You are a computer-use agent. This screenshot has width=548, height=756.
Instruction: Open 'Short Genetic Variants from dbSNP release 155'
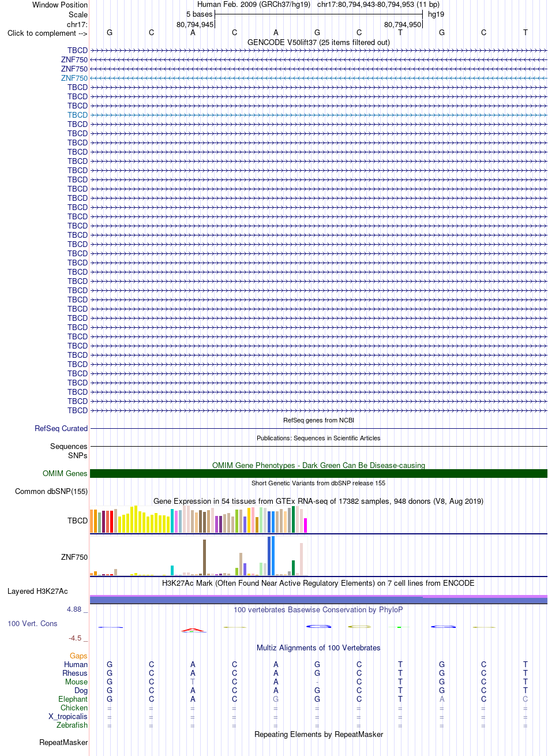point(318,483)
